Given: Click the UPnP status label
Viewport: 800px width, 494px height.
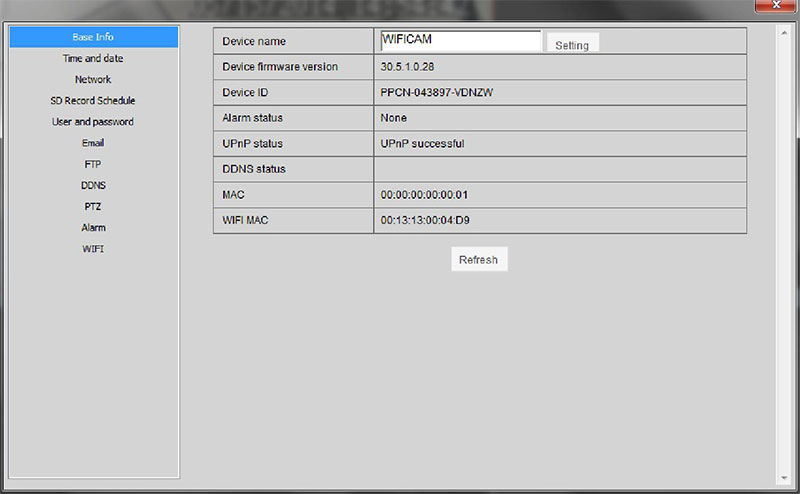Looking at the screenshot, I should point(252,143).
